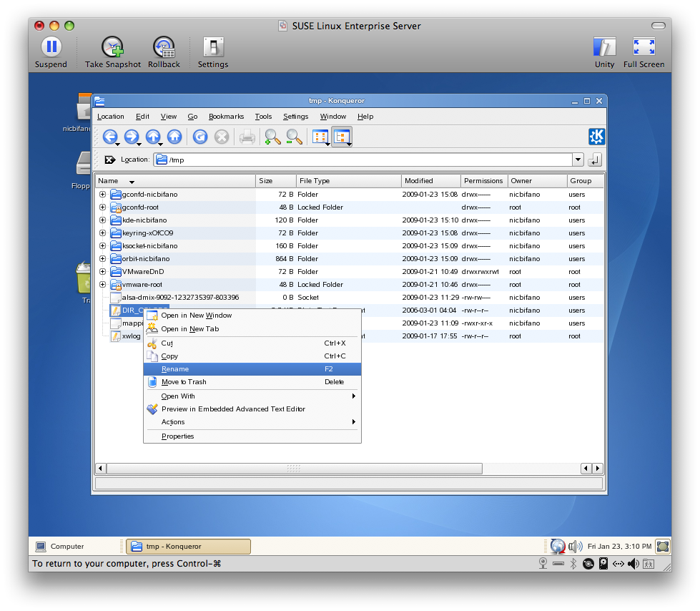Expand the VMwareDnD folder
The image size is (700, 611).
click(103, 272)
